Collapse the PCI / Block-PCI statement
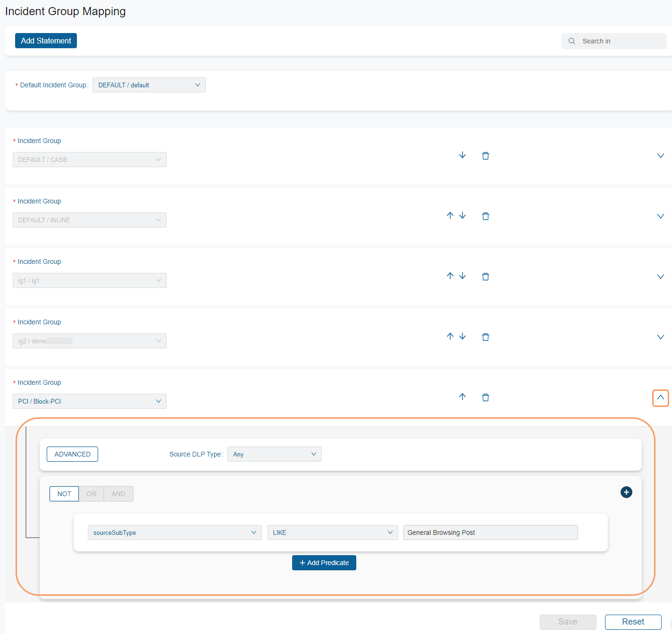 660,398
